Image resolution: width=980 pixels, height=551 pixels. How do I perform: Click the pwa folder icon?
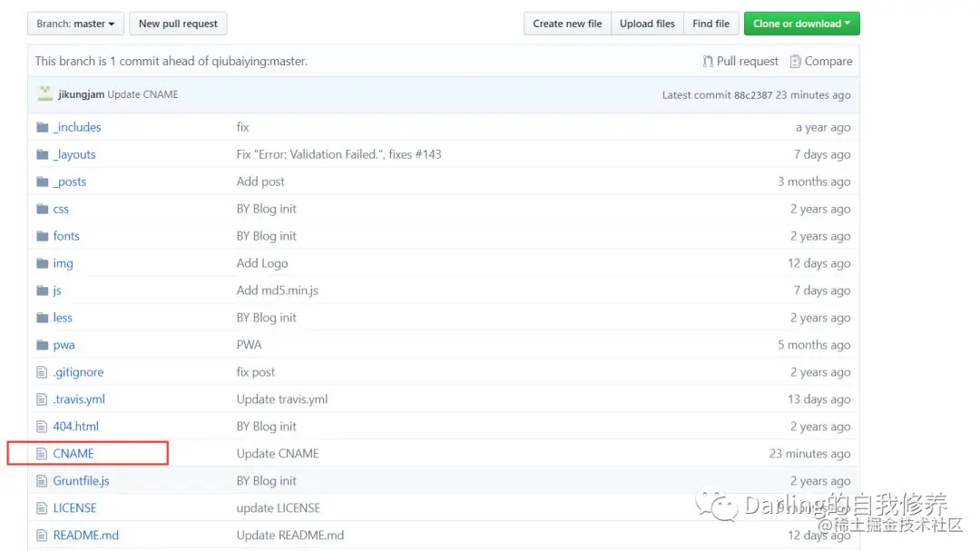coord(42,345)
